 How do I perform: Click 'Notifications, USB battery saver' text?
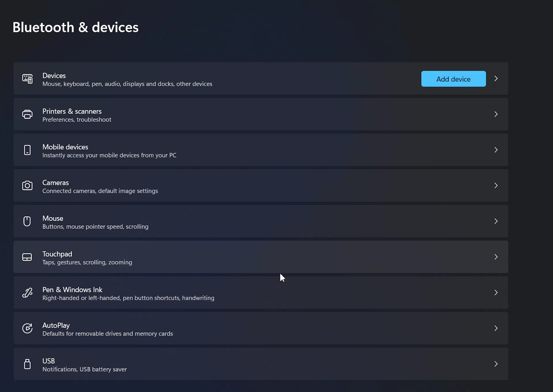tap(85, 370)
